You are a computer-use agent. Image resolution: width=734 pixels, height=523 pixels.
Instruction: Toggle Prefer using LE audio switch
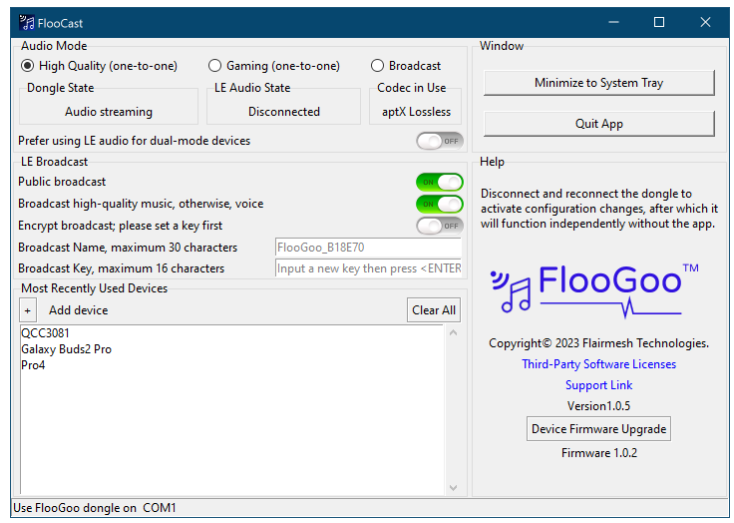point(440,141)
